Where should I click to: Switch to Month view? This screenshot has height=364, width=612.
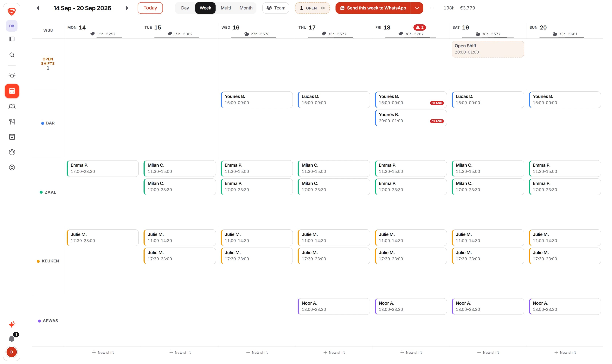tap(246, 8)
